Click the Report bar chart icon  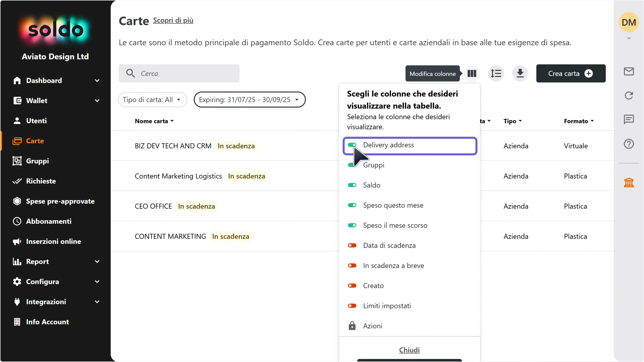pos(17,261)
